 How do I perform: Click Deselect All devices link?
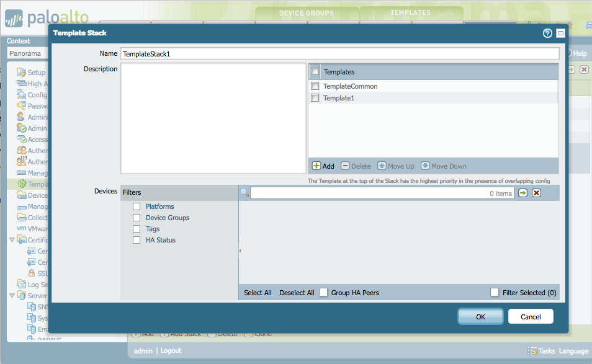(297, 293)
